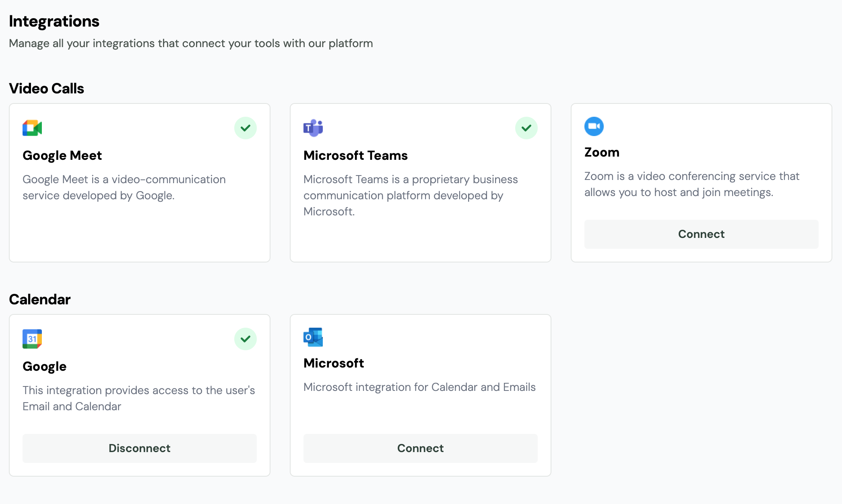Click the Google Meet logo icon
842x504 pixels.
click(x=32, y=128)
